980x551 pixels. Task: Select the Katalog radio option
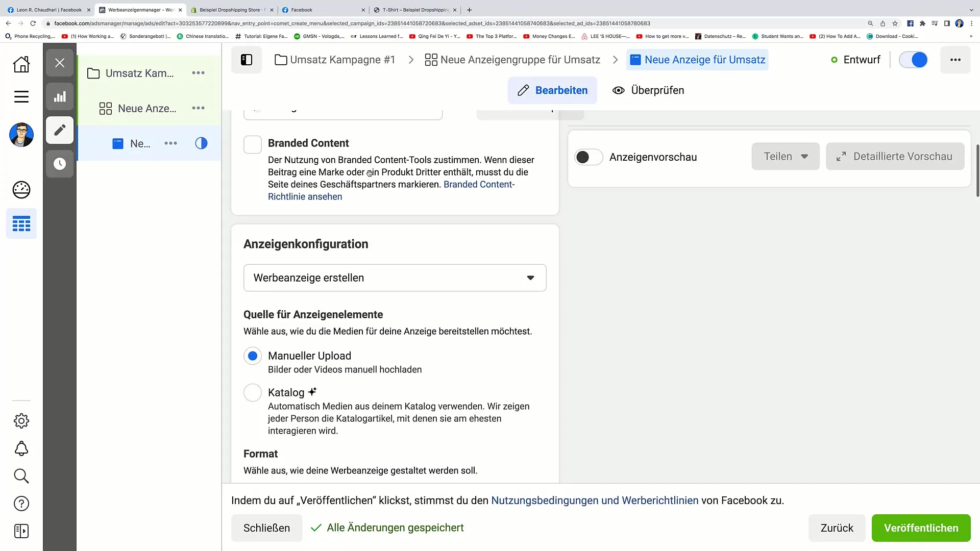pyautogui.click(x=253, y=392)
